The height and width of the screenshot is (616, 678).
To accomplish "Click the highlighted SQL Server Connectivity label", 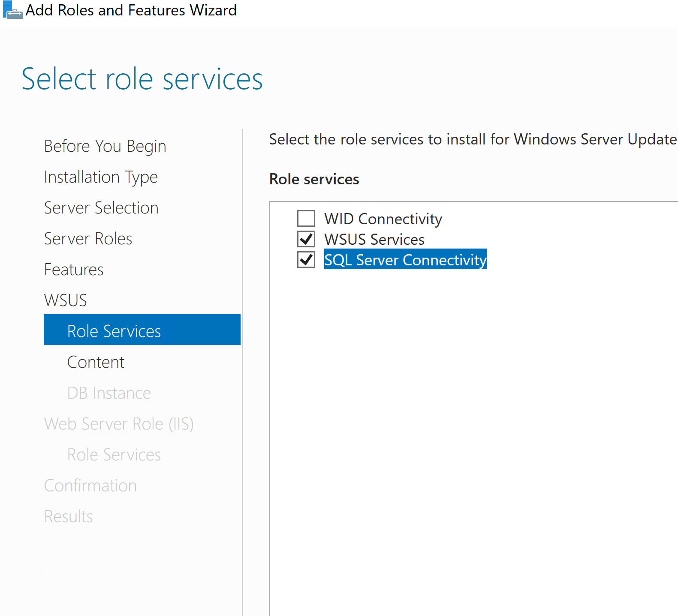I will point(405,260).
